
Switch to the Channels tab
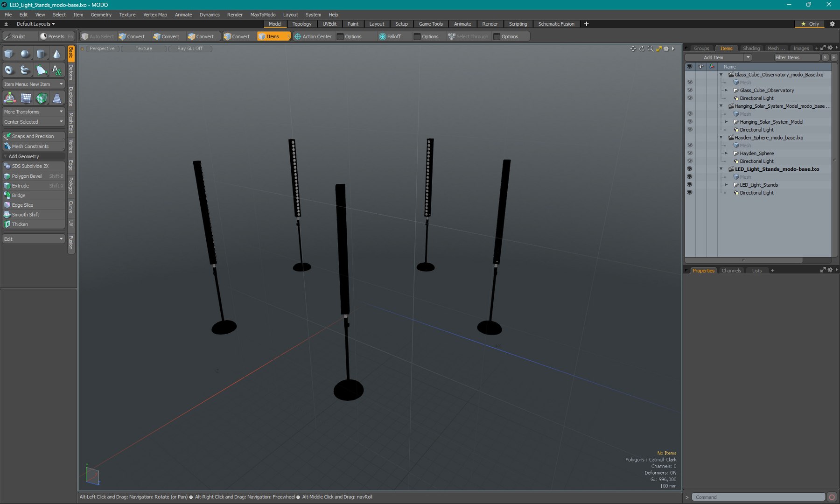(x=731, y=271)
